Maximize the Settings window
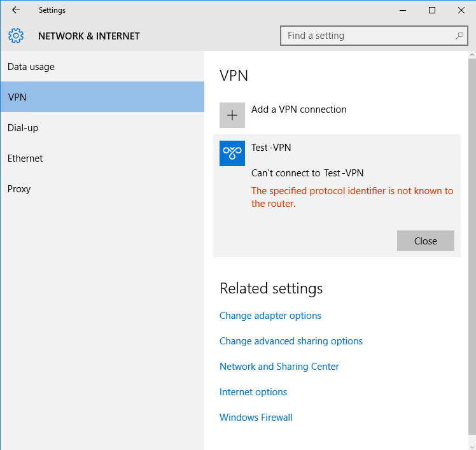 [432, 10]
